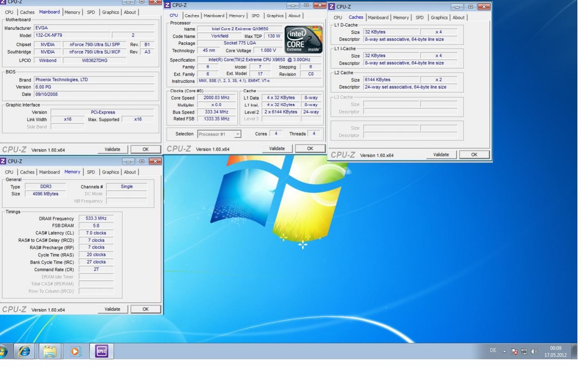This screenshot has width=588, height=367.
Task: Click the Rated FSB 1333.35 MHz field
Action: [217, 119]
